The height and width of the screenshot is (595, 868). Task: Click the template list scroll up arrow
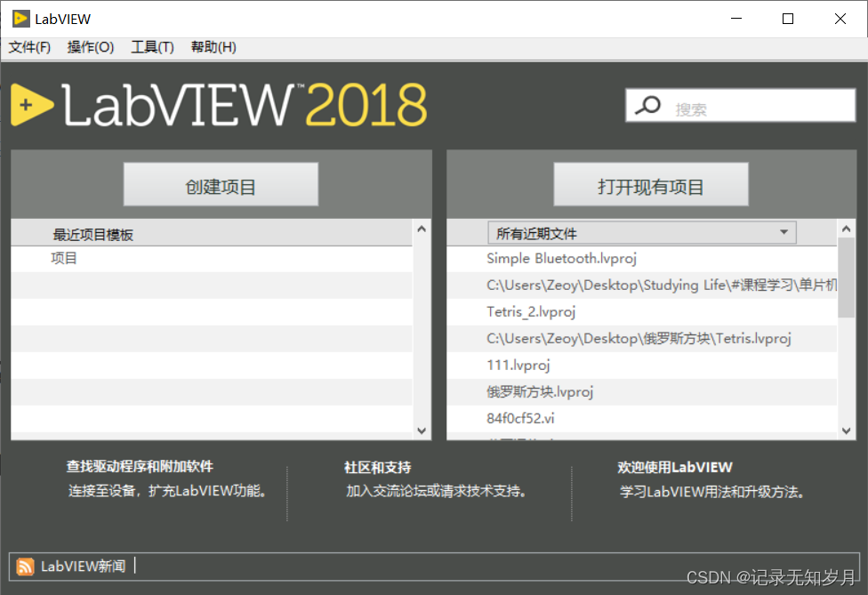422,229
